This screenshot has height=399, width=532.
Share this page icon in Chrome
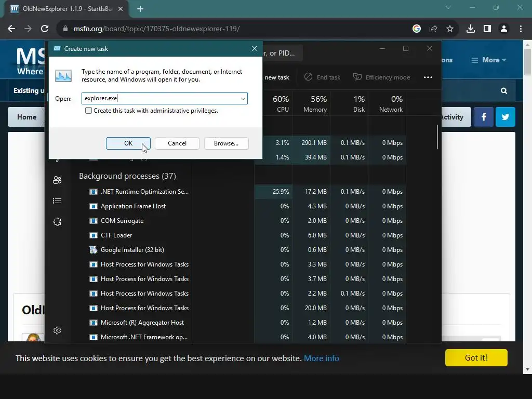pyautogui.click(x=433, y=29)
